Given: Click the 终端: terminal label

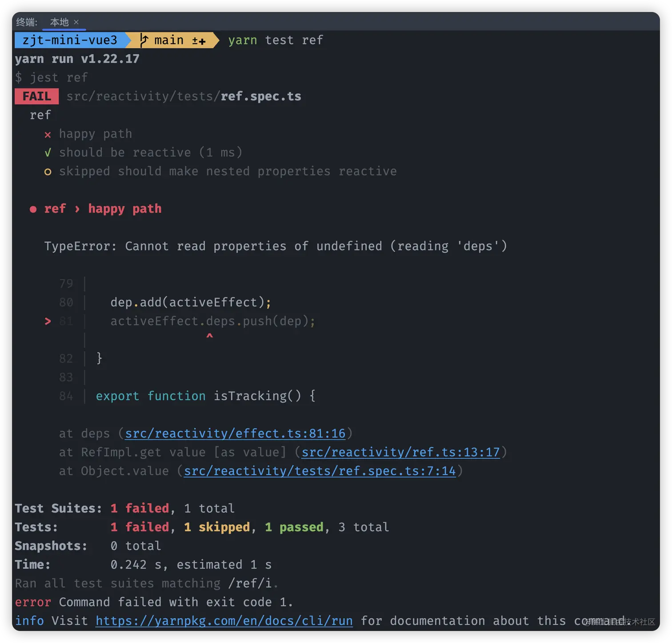Looking at the screenshot, I should point(27,22).
